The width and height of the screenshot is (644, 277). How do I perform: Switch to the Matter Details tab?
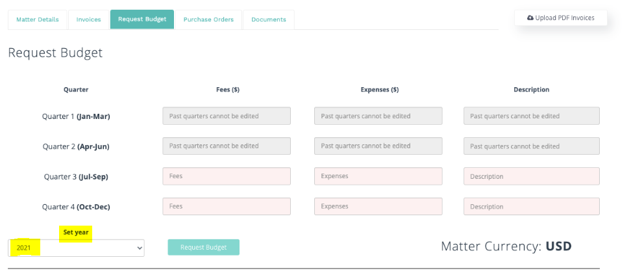pos(38,20)
